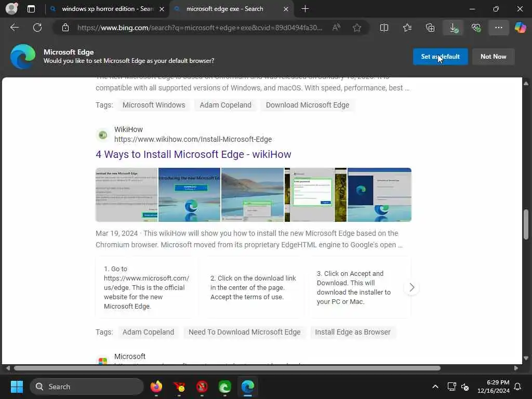Open the red bird smiley taskbar app
This screenshot has width=532, height=399.
point(179,387)
